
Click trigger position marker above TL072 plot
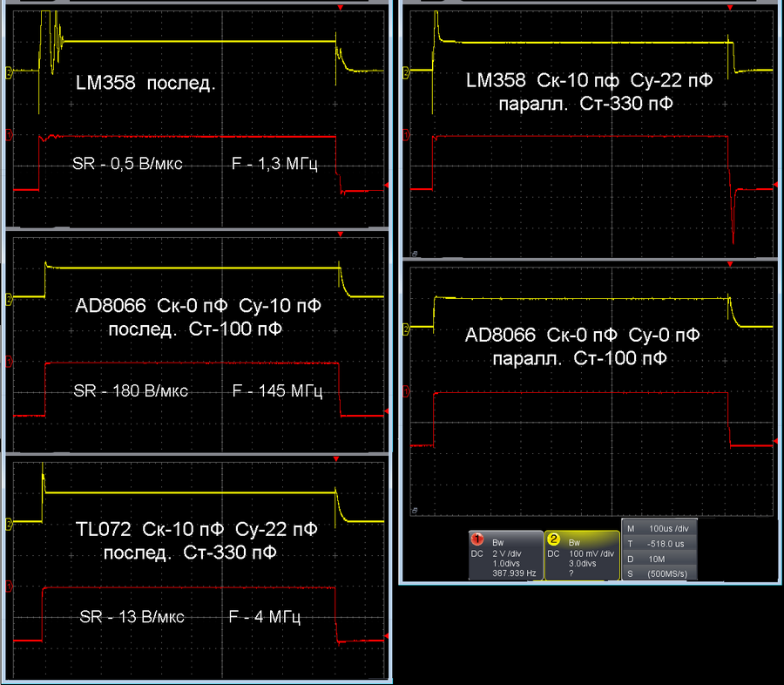coord(336,458)
